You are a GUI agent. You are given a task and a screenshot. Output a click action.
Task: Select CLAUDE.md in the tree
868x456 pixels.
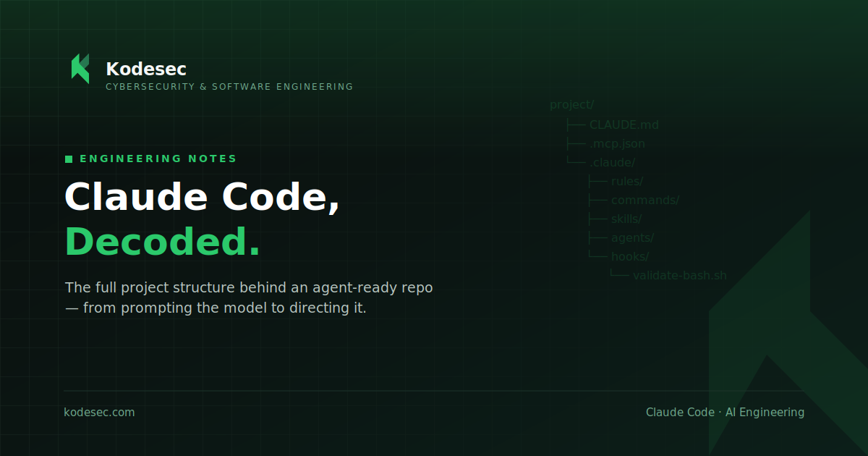tap(624, 124)
